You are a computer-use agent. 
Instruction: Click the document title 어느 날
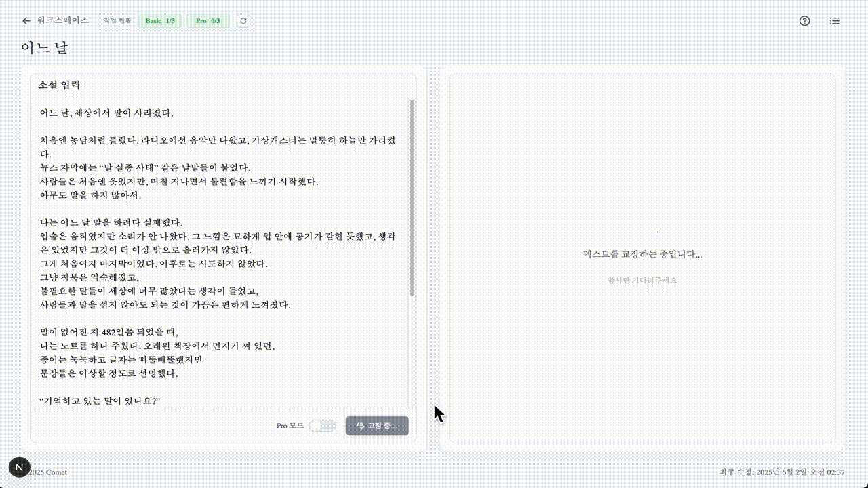tap(45, 48)
